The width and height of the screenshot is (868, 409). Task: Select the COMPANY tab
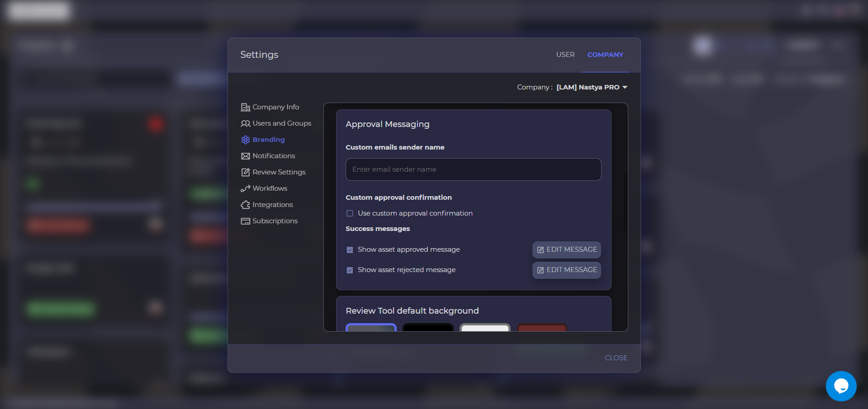pos(605,55)
